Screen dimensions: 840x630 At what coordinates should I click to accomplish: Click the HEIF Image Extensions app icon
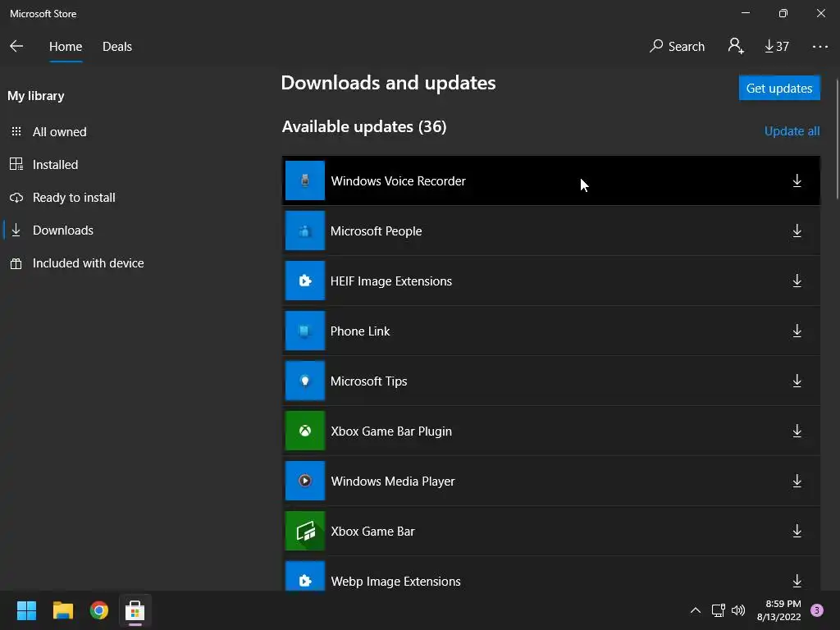[x=305, y=281]
